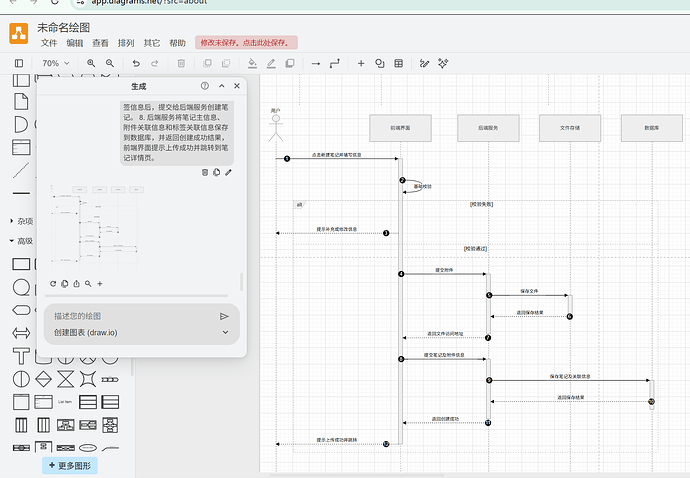Screen dimensions: 690x478
Task: Expand the 杂项 shape category
Action: tap(22, 221)
